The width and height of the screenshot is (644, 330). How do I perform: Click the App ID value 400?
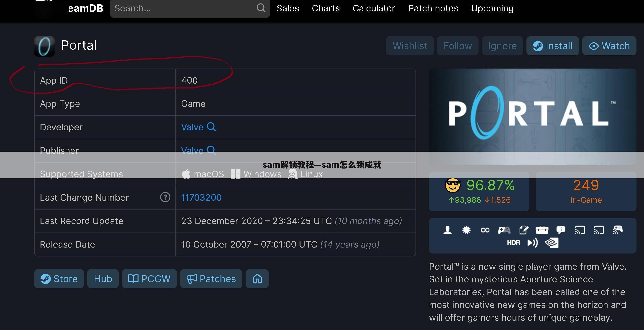tap(189, 80)
